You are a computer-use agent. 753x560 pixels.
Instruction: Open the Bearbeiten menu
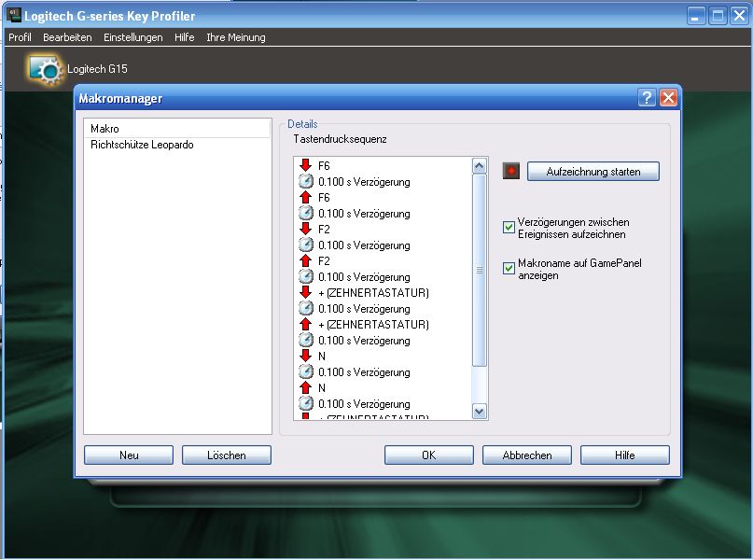[x=67, y=37]
